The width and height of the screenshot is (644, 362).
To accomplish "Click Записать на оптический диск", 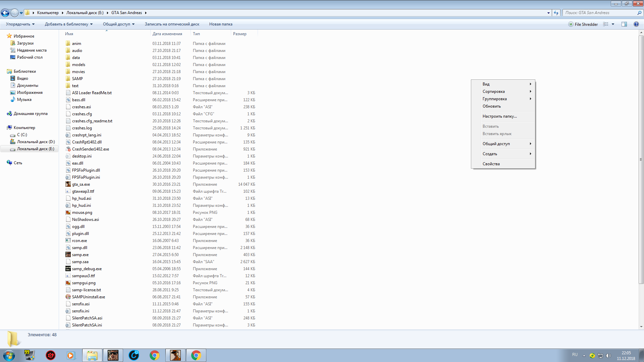I will (x=172, y=24).
